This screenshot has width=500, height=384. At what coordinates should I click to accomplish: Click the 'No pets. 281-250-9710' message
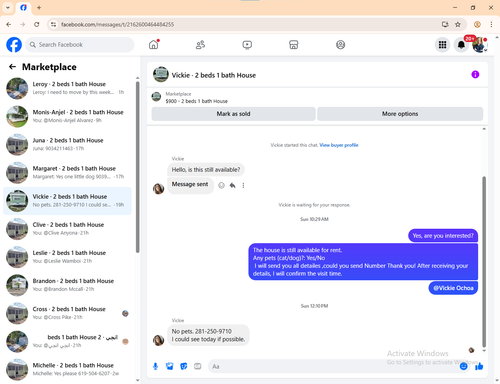(208, 335)
